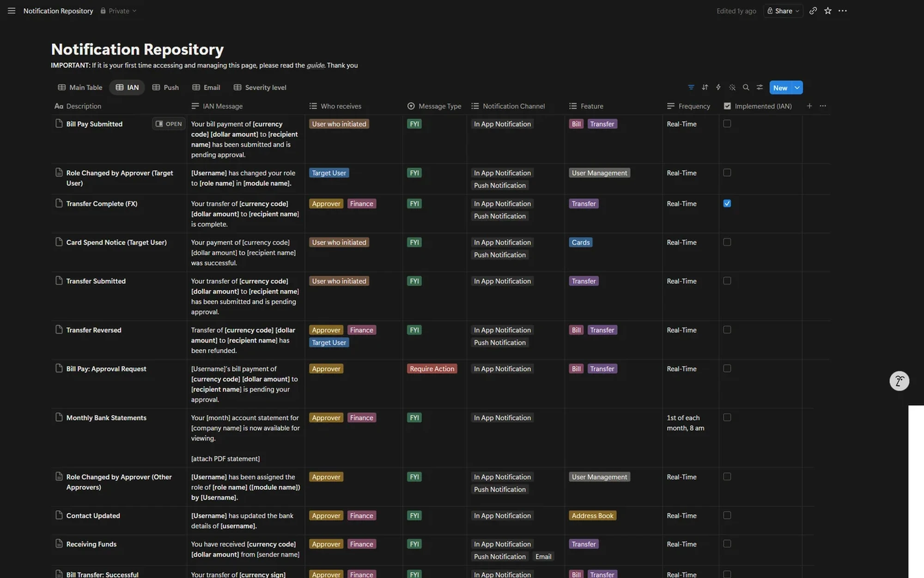This screenshot has height=578, width=924.
Task: Click the AI sparkle icon in toolbar
Action: click(x=732, y=87)
